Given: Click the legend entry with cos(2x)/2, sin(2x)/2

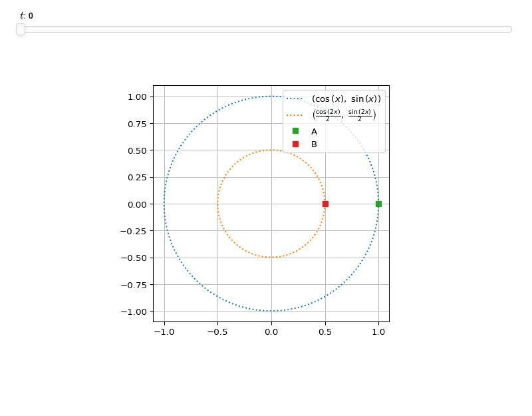Looking at the screenshot, I should pyautogui.click(x=331, y=115).
